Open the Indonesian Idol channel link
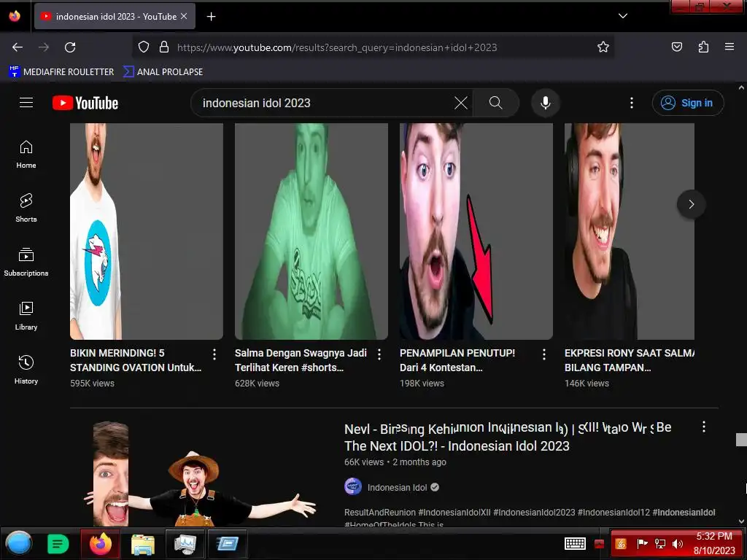The height and width of the screenshot is (560, 747). (x=398, y=487)
